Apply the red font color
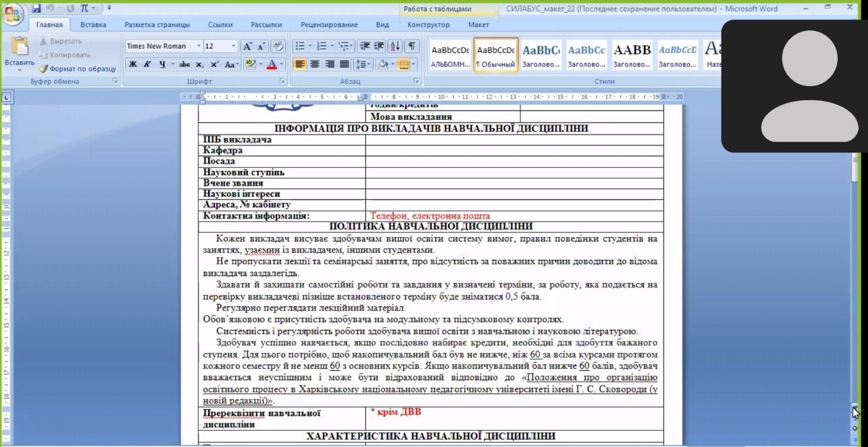 (272, 65)
